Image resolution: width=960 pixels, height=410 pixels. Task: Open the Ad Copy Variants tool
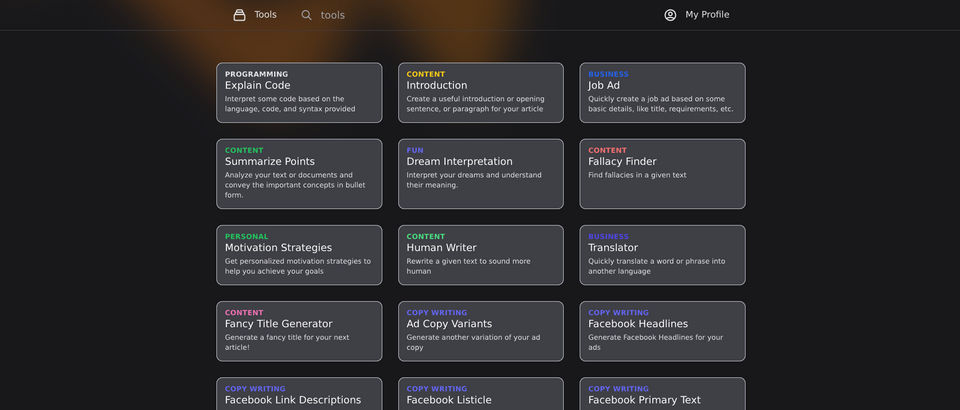481,331
